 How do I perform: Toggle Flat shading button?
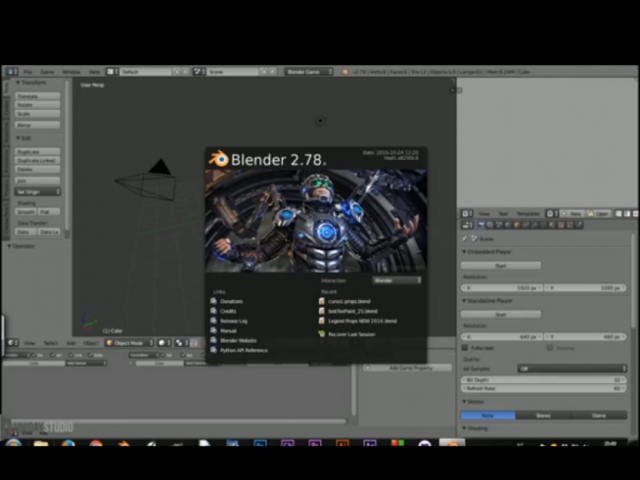[49, 212]
